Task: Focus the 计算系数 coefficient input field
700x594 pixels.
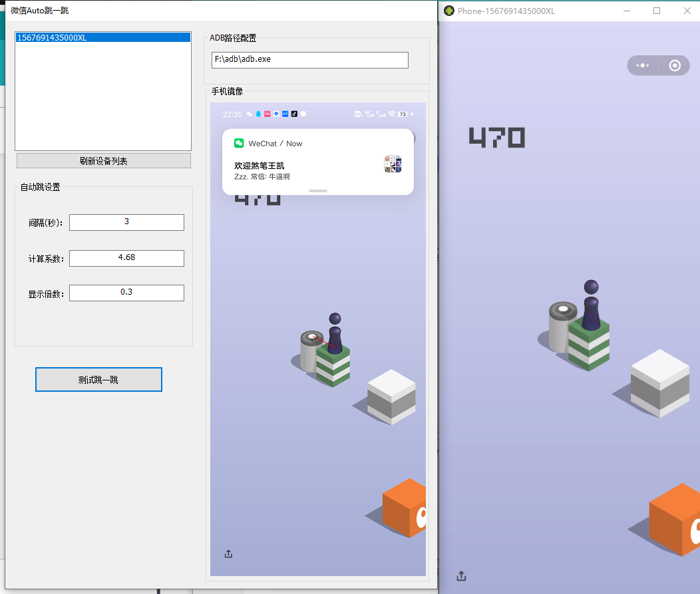Action: click(127, 258)
